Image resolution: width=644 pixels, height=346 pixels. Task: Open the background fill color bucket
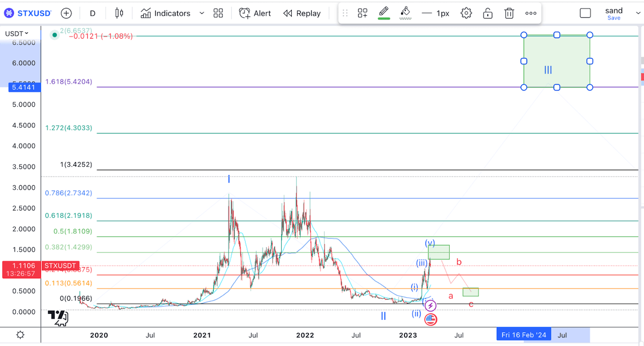pos(406,13)
